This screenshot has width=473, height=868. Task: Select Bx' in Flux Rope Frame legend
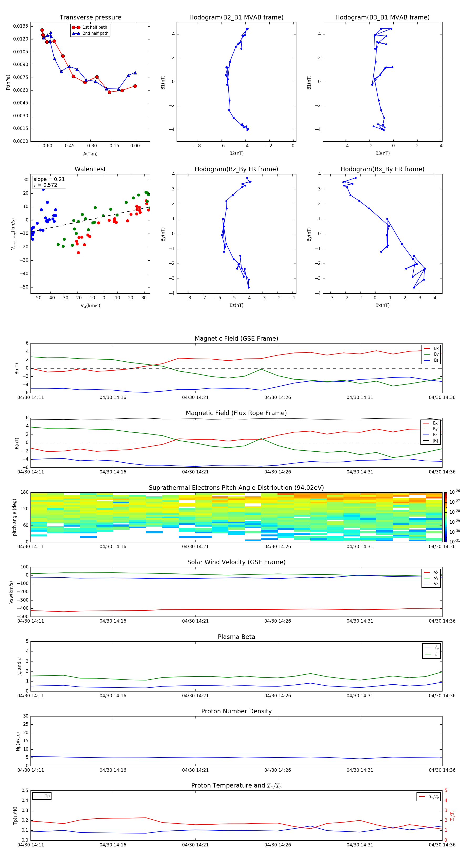pyautogui.click(x=431, y=423)
